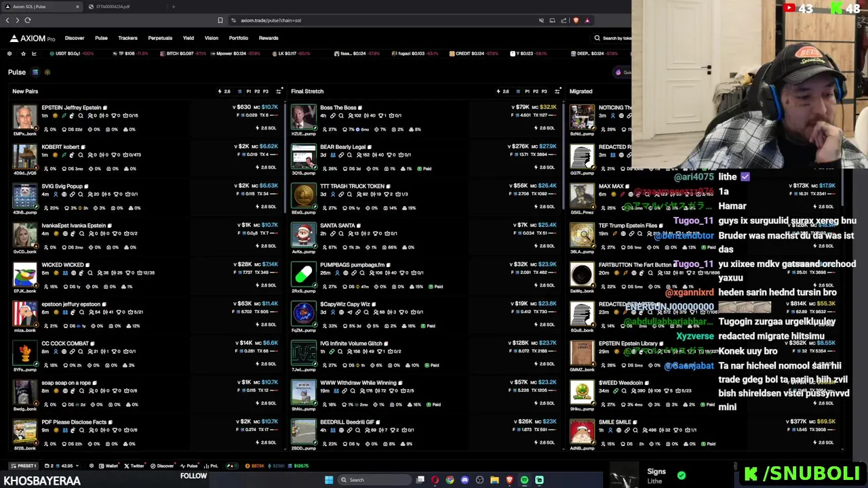Select P1 preset in New Pairs

(x=248, y=91)
